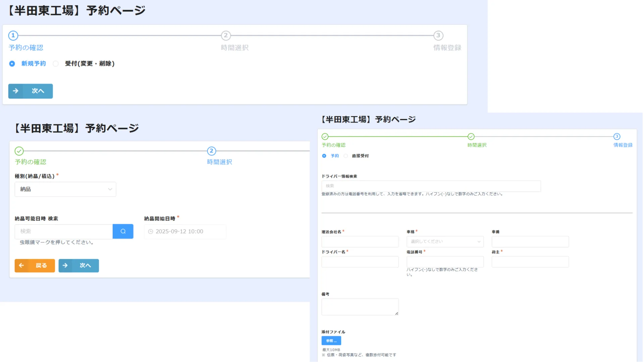644x362 pixels.
Task: Select the 新規予約 radio button
Action: (12, 64)
